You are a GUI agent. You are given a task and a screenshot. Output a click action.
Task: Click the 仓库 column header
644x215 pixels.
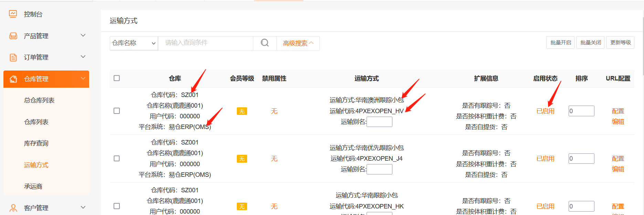[175, 78]
